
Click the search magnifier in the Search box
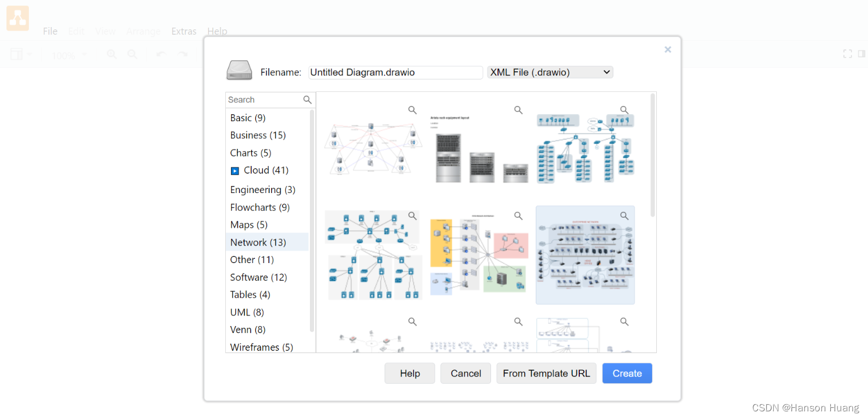[308, 99]
